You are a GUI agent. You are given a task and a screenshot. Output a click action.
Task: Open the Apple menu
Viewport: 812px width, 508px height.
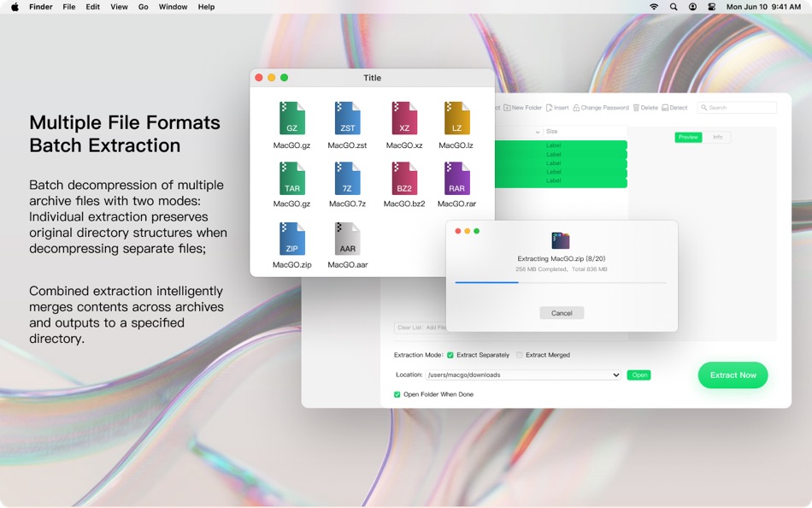[15, 7]
